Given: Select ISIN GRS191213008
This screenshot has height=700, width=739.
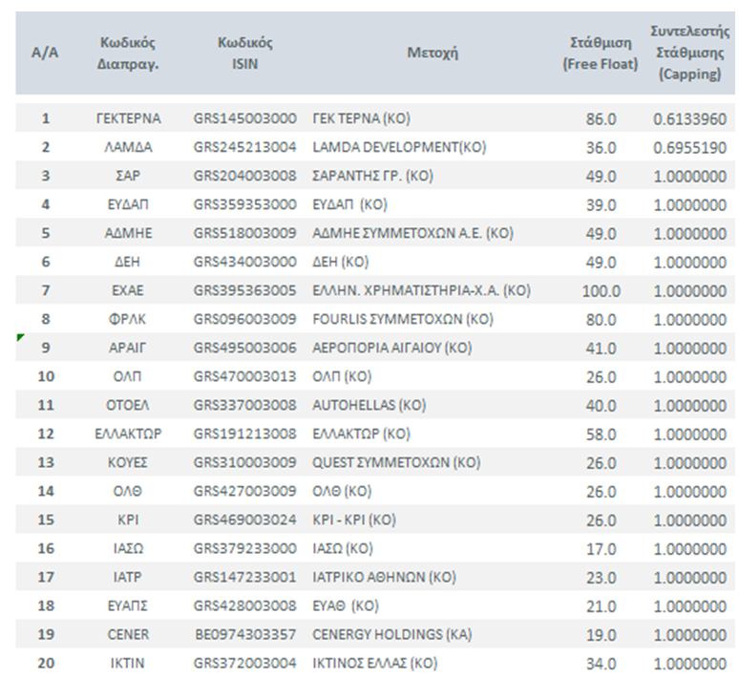Looking at the screenshot, I should point(244,434).
